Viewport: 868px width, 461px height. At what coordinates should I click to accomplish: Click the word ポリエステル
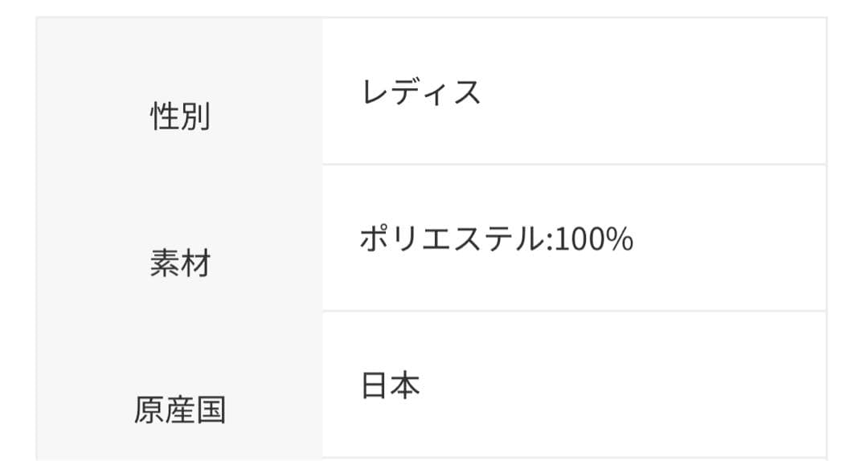pos(451,239)
